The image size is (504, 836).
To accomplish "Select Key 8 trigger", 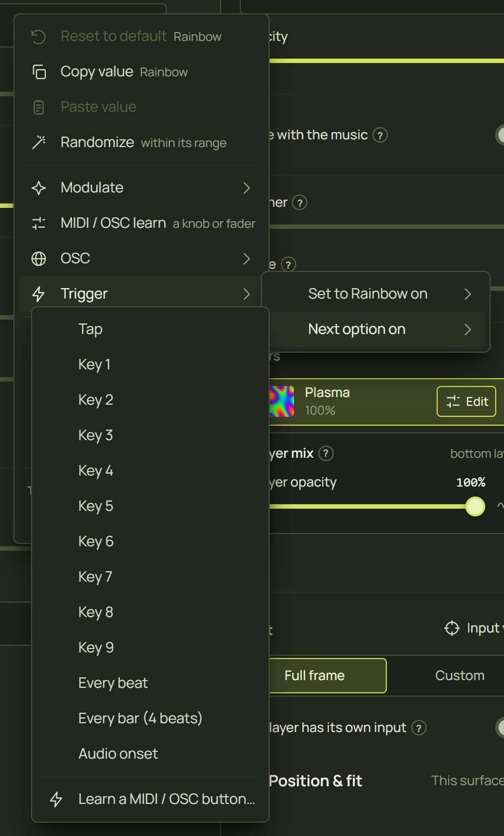I will click(x=150, y=613).
